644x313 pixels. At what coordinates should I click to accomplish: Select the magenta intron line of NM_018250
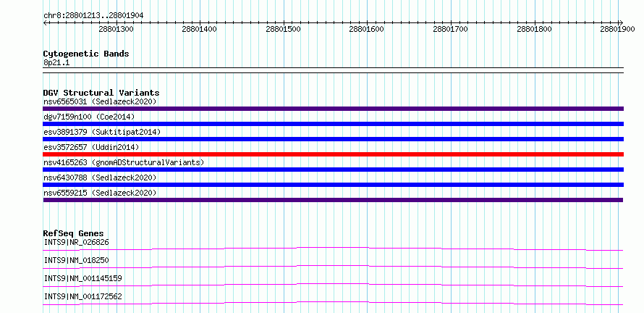point(333,267)
